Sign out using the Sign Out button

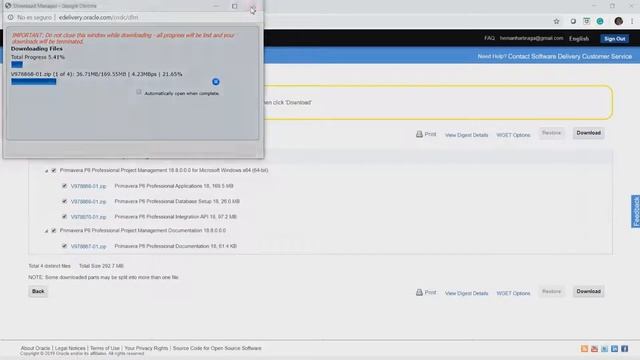point(615,39)
